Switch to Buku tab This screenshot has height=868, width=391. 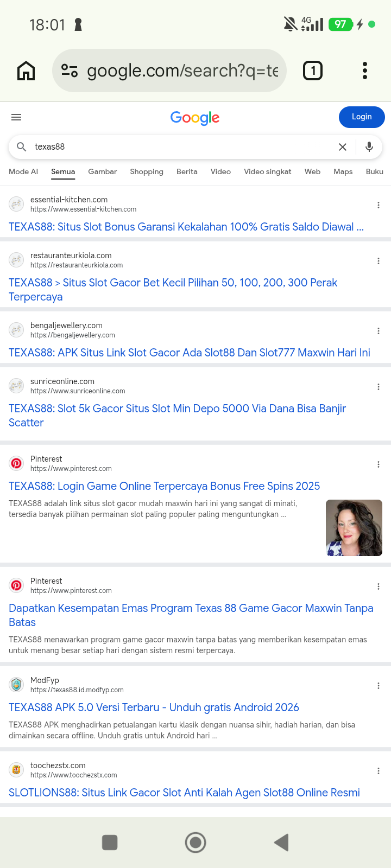(x=375, y=171)
